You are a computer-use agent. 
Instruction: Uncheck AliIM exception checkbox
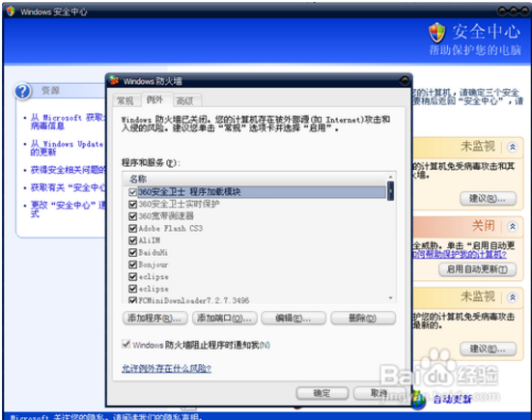click(132, 240)
